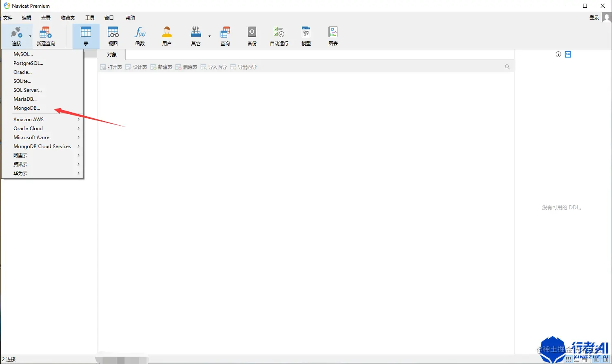
Task: Click the 新建查询 (New Query) icon
Action: coord(45,32)
